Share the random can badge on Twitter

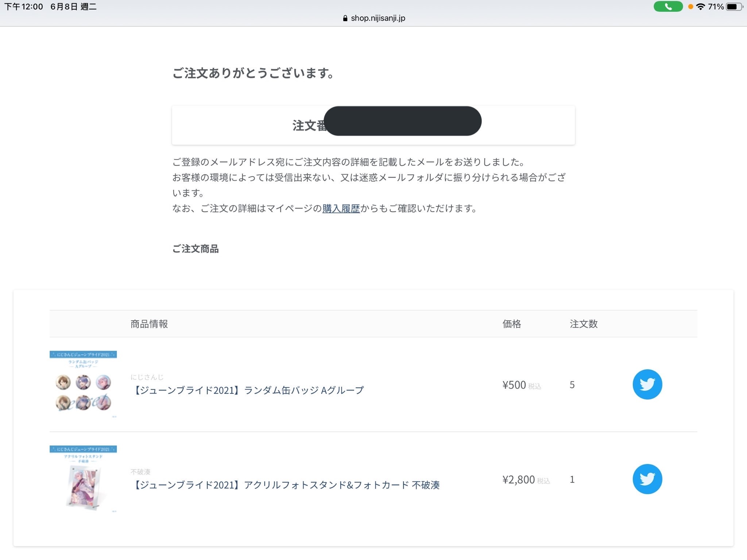(x=647, y=384)
